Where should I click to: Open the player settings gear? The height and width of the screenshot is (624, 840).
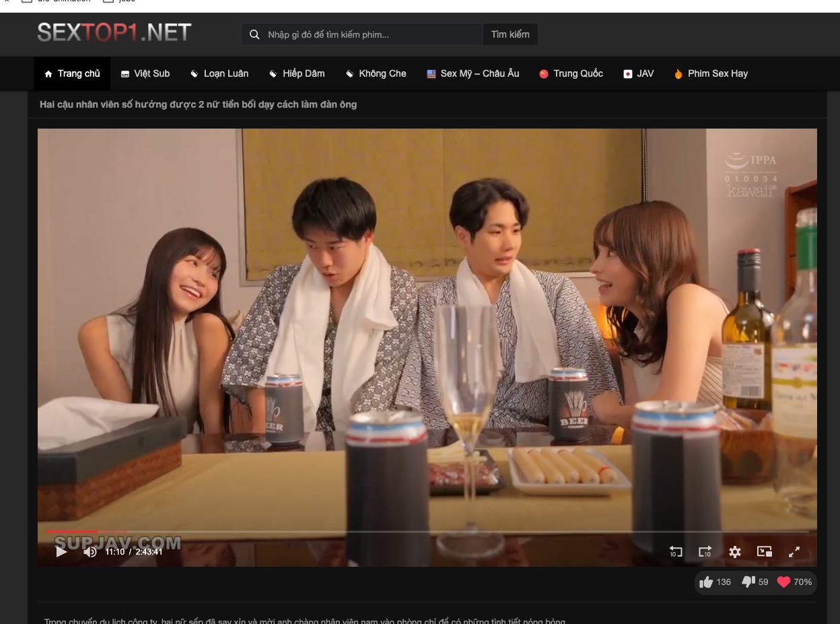pyautogui.click(x=734, y=552)
